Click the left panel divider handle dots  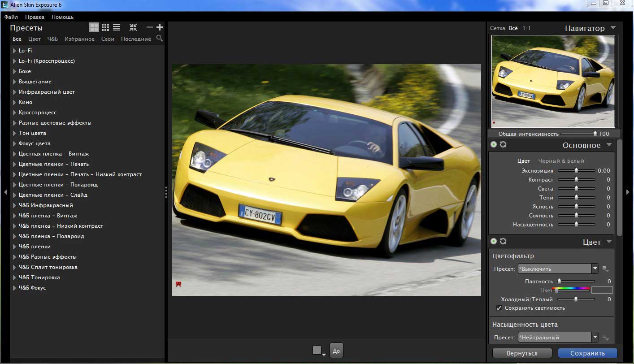(166, 192)
